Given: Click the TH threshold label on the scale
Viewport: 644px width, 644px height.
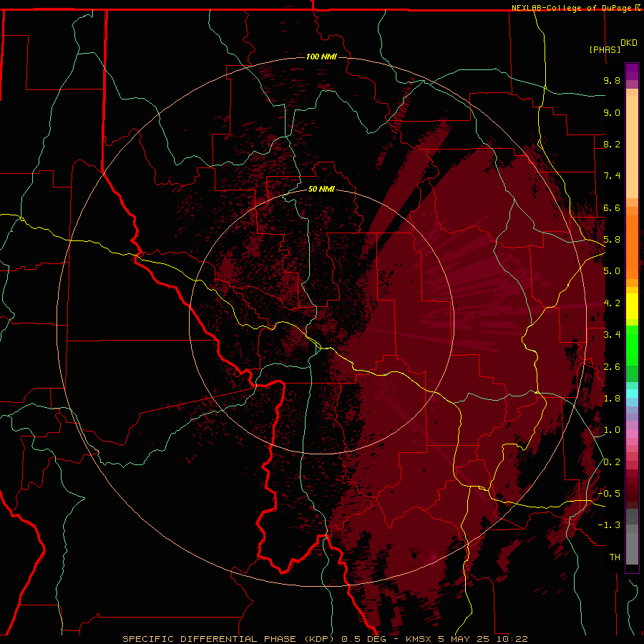Looking at the screenshot, I should click(615, 557).
